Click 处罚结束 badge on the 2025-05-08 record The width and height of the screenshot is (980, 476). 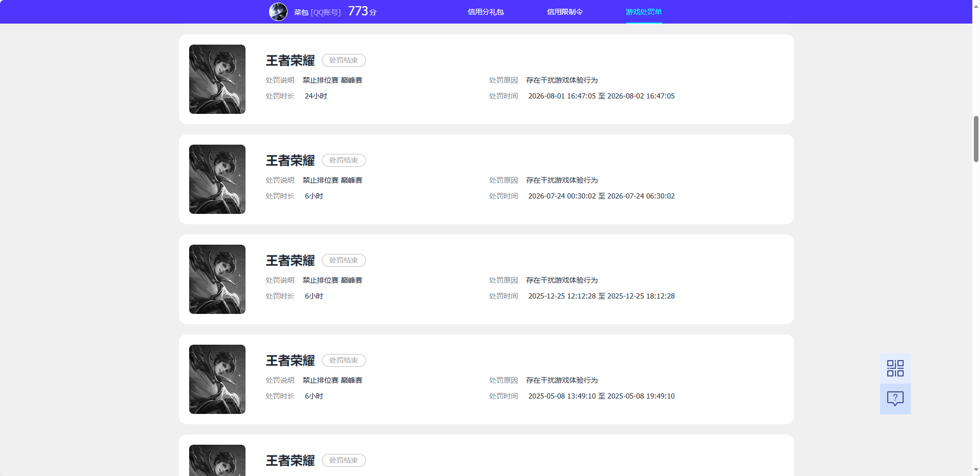(344, 360)
